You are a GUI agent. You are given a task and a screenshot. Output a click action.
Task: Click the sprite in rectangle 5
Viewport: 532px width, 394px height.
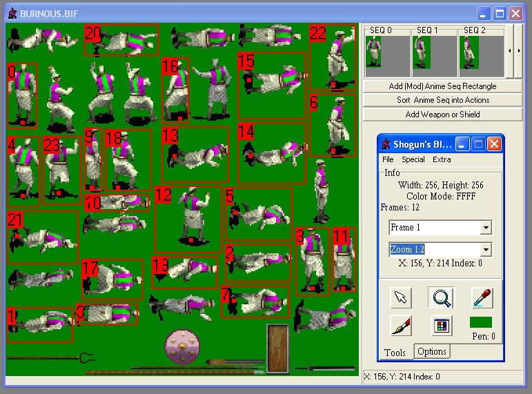click(259, 214)
